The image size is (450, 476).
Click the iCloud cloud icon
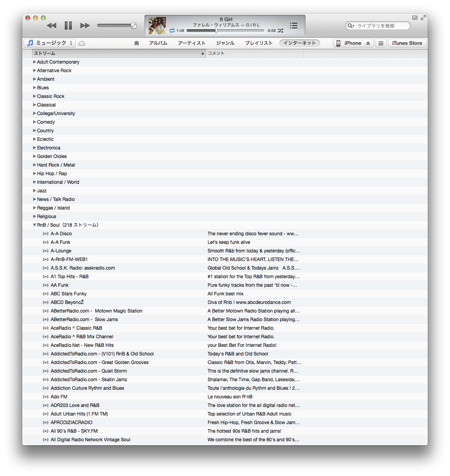82,43
